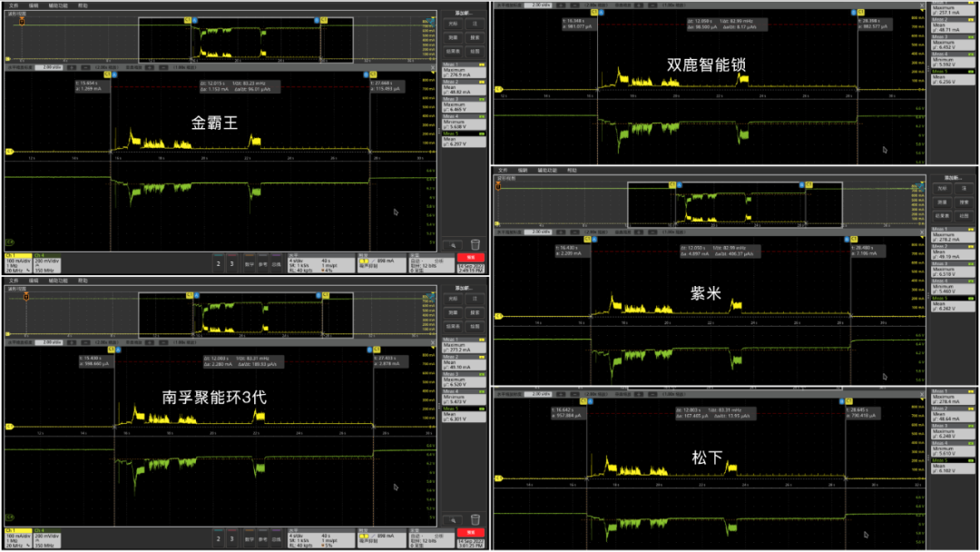This screenshot has height=552, width=980.
Task: Click C1 ground marker in 松下 waveform
Action: pyautogui.click(x=498, y=478)
